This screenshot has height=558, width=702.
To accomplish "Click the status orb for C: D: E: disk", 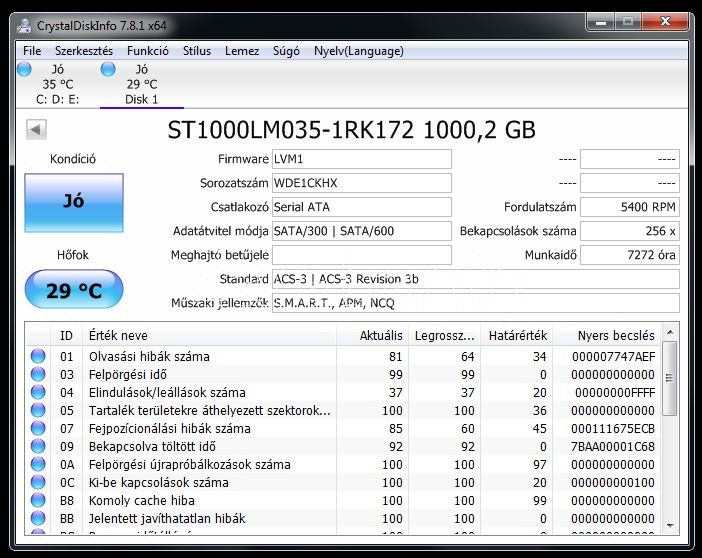I will pos(25,69).
